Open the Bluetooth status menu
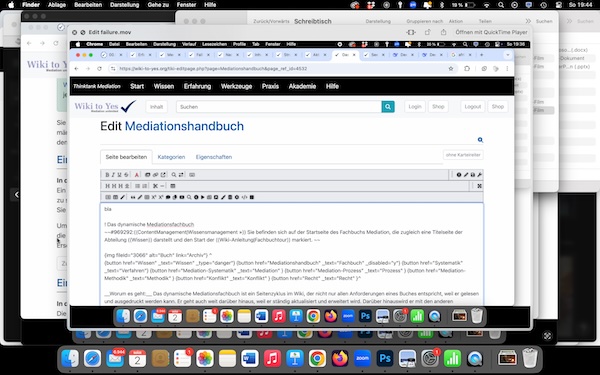This screenshot has height=375, width=600. point(441,5)
